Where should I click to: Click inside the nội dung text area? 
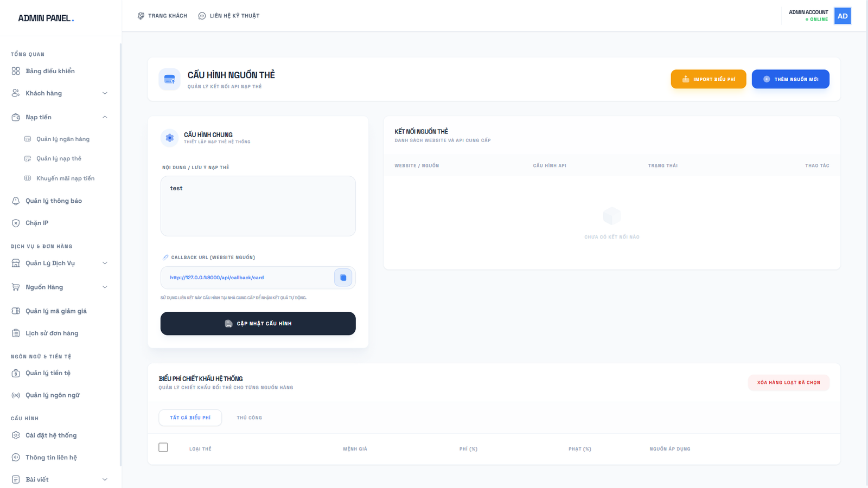point(258,206)
